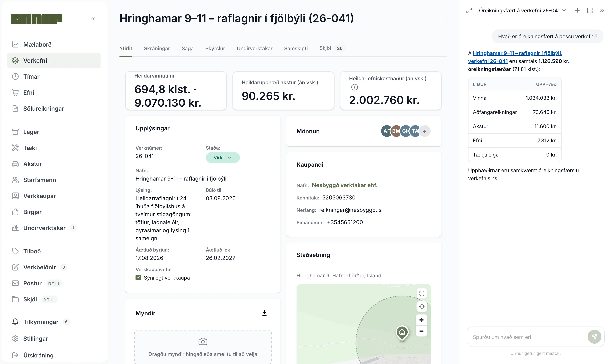Select the Undirverktakar tab
This screenshot has height=364, width=612.
tap(254, 49)
